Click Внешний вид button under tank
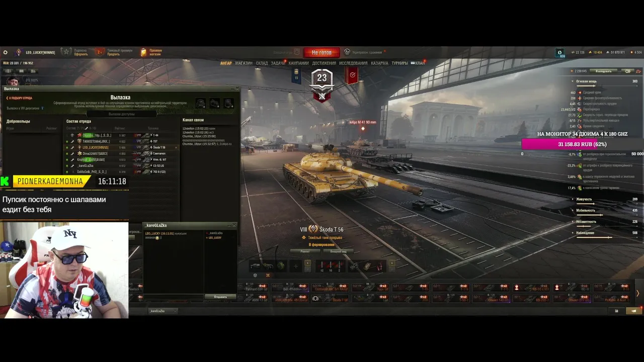The width and height of the screenshot is (644, 362). (338, 251)
